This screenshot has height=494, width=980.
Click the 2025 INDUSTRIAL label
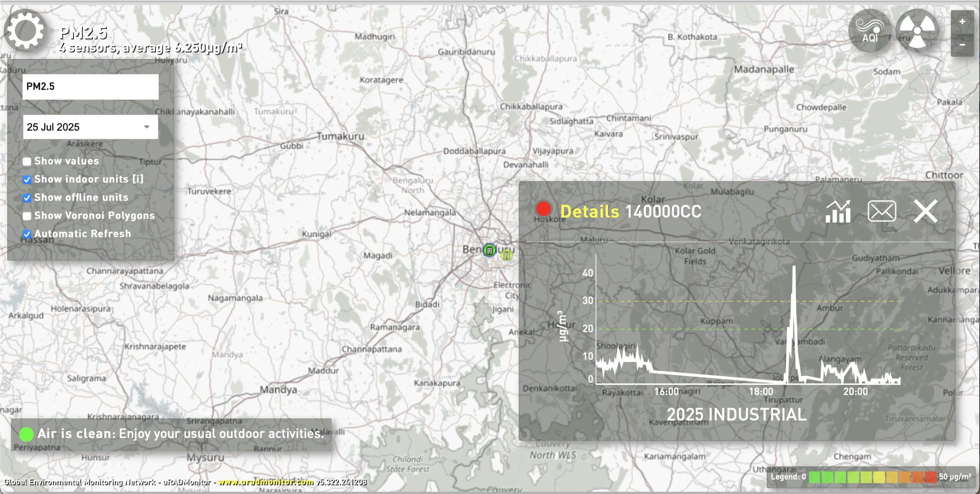click(x=737, y=415)
